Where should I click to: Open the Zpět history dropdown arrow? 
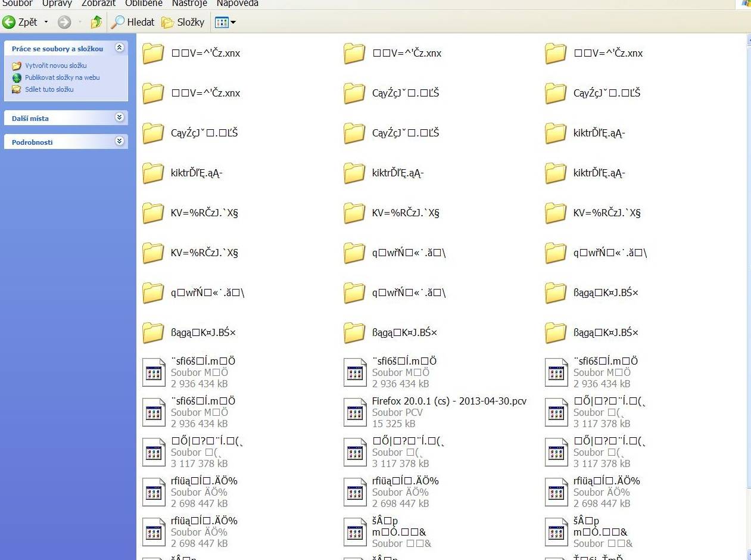[46, 22]
